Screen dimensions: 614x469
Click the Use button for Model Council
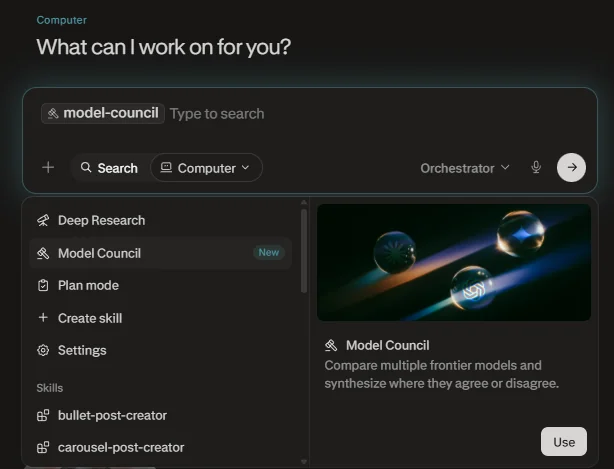click(564, 442)
